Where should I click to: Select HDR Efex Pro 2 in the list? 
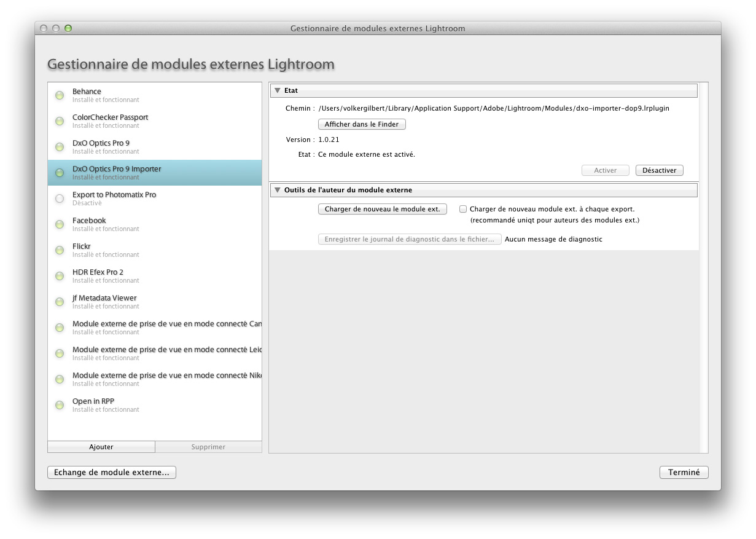click(x=155, y=276)
